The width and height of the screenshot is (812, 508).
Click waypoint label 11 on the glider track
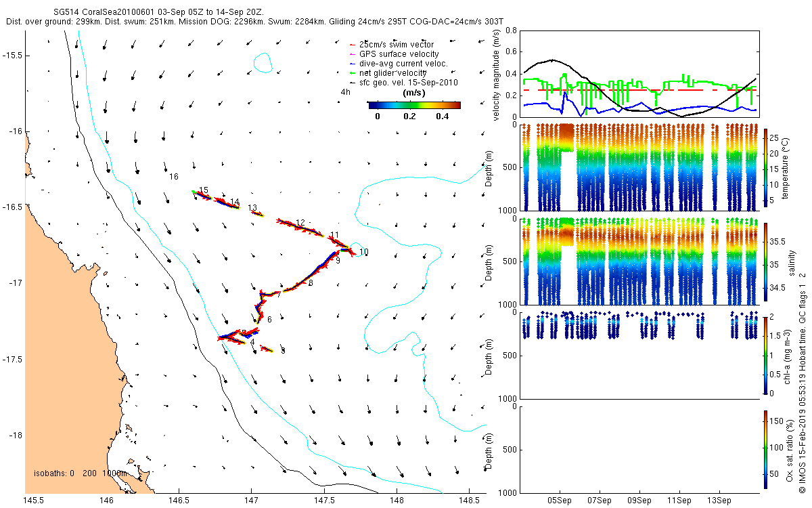click(x=335, y=235)
